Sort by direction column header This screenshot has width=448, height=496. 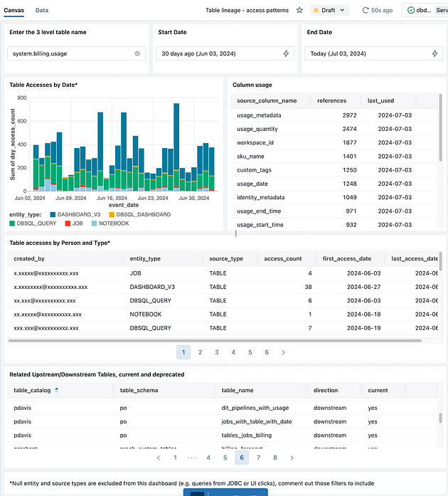coord(325,390)
